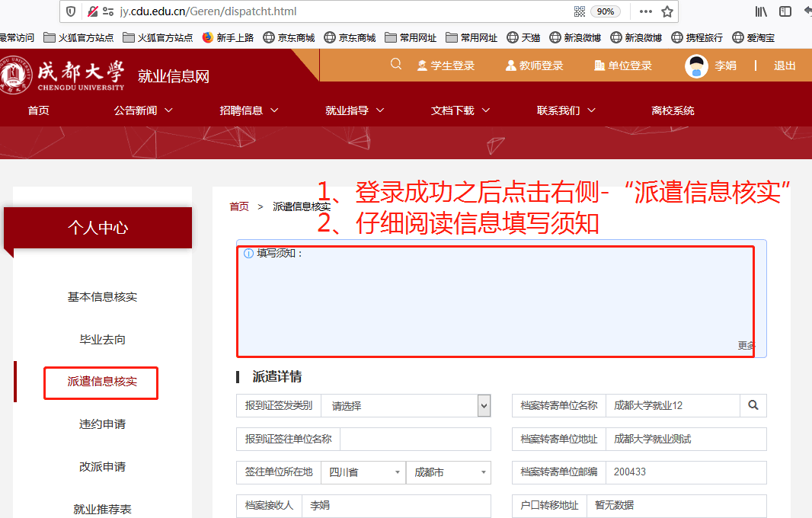Click the 户口转移地址 field
This screenshot has width=812, height=518.
click(677, 505)
